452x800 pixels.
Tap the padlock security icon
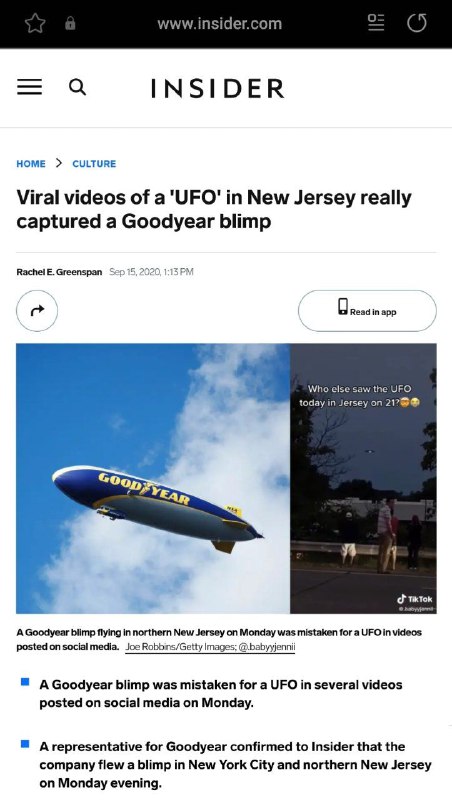point(70,23)
